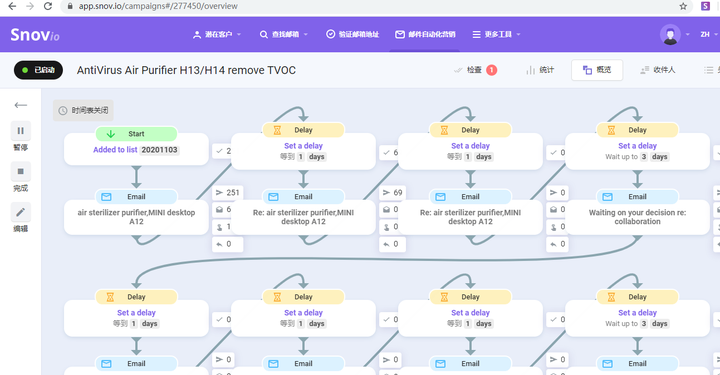
Task: Select the Waiting on your decision email card
Action: tap(637, 217)
